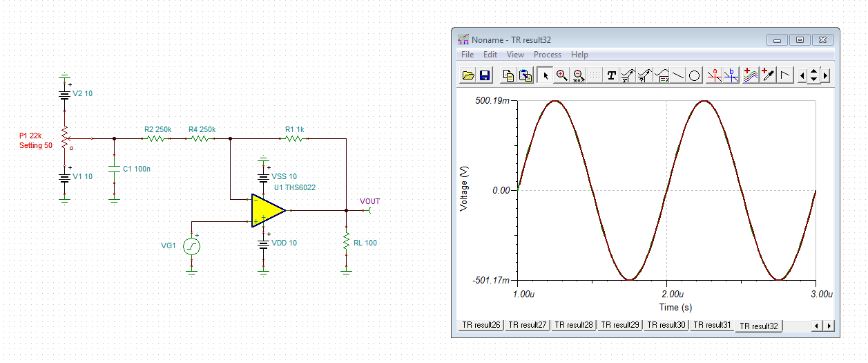Select the Zoom in magnifier tool

tap(562, 75)
